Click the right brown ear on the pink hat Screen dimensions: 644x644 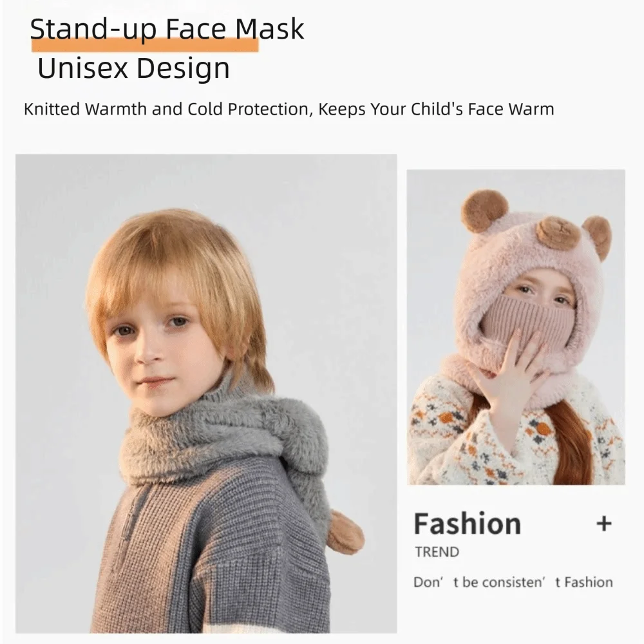598,234
